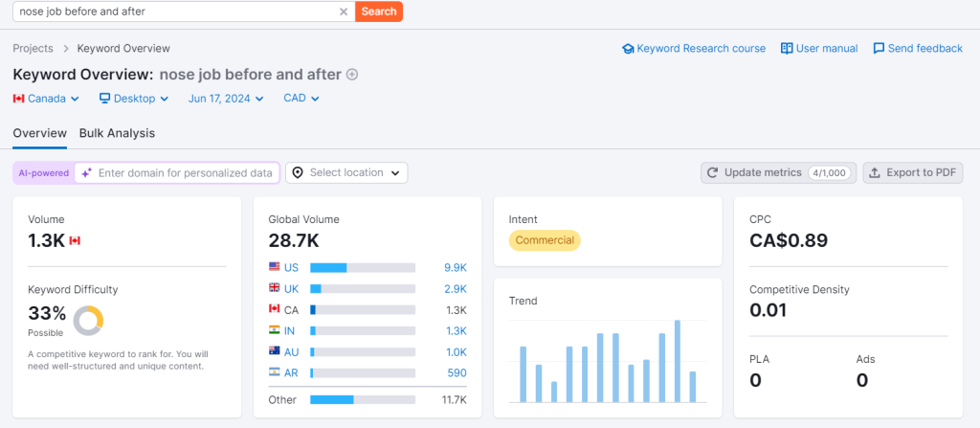This screenshot has width=980, height=428.
Task: Click the CA flag icon in Global Volume
Action: [x=275, y=308]
